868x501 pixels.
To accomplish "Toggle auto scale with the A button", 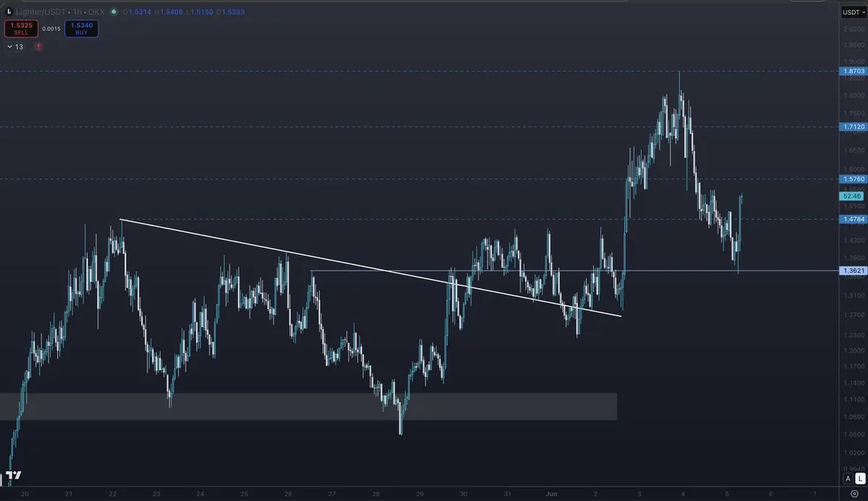I will [847, 479].
